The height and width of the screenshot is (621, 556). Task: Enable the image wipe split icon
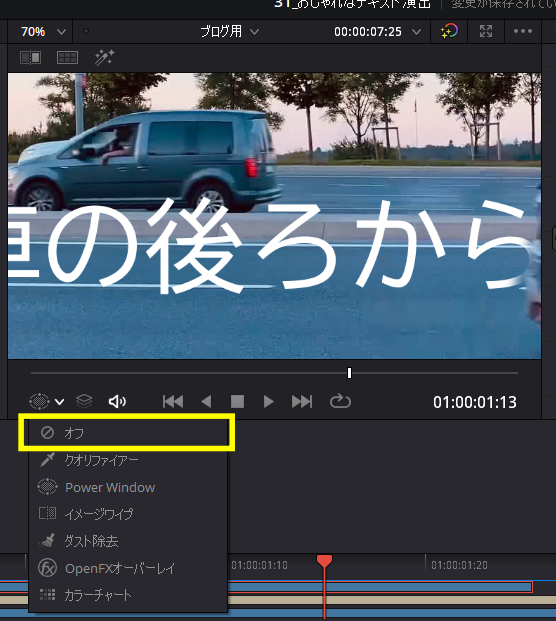click(30, 58)
